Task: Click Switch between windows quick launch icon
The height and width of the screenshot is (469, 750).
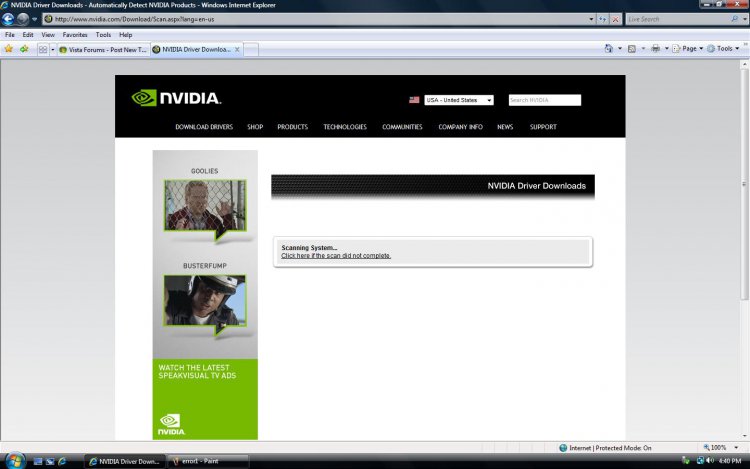Action: coord(50,461)
